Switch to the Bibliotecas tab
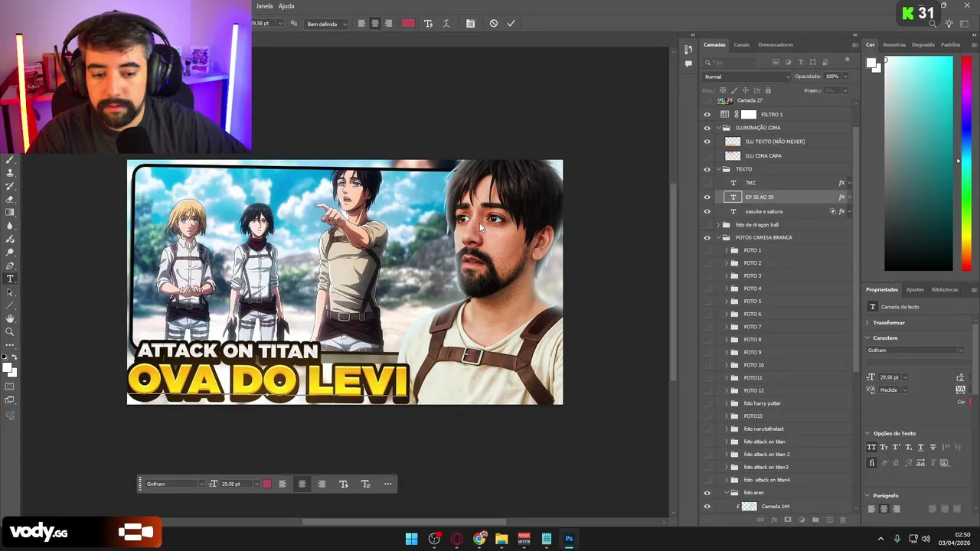The height and width of the screenshot is (551, 980). click(x=945, y=290)
